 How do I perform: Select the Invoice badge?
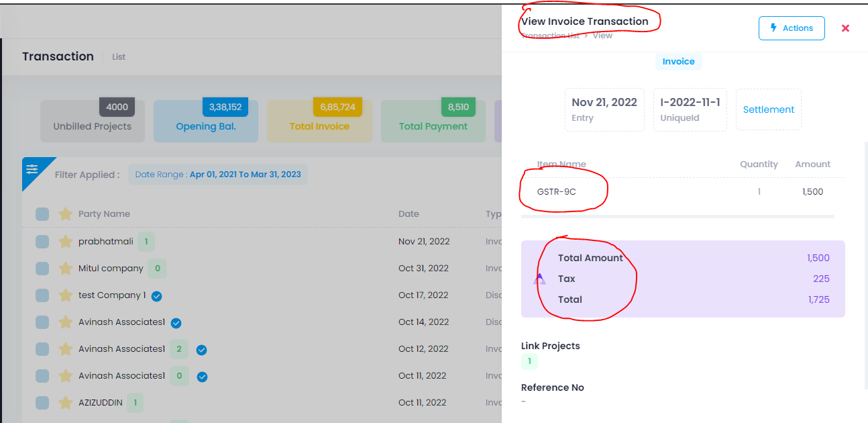pos(678,61)
